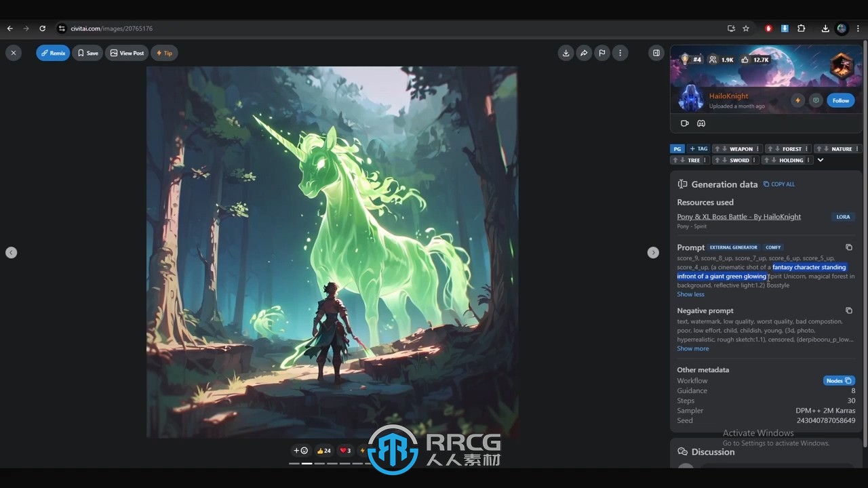Add a reaction with the plus emoji button

point(300,450)
